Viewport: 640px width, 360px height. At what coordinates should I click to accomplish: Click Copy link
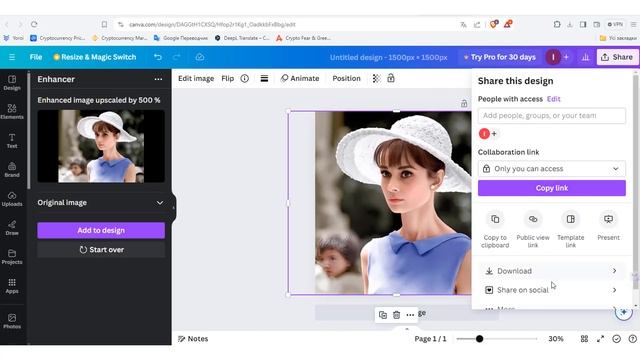[x=551, y=188]
